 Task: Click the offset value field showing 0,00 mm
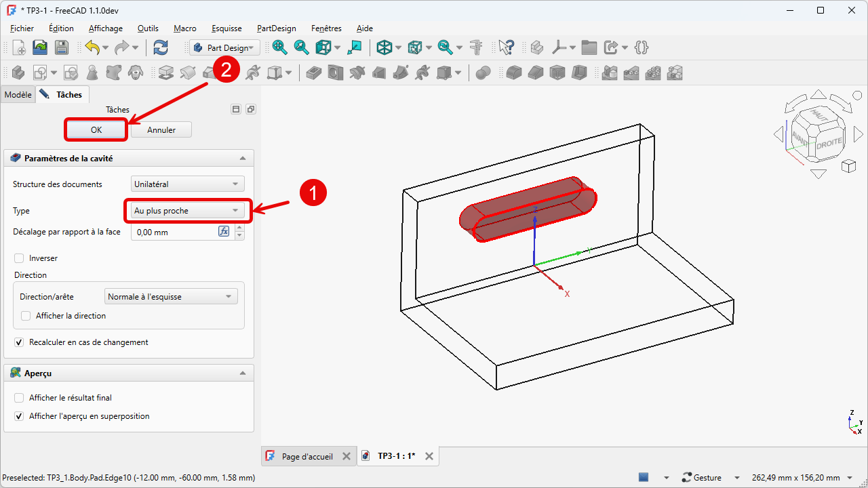coord(174,232)
